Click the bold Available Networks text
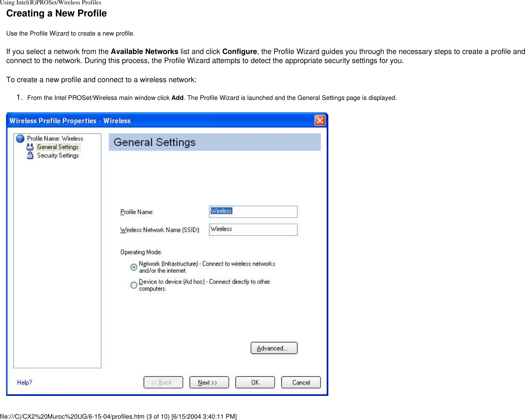The width and height of the screenshot is (525, 420). click(x=144, y=52)
